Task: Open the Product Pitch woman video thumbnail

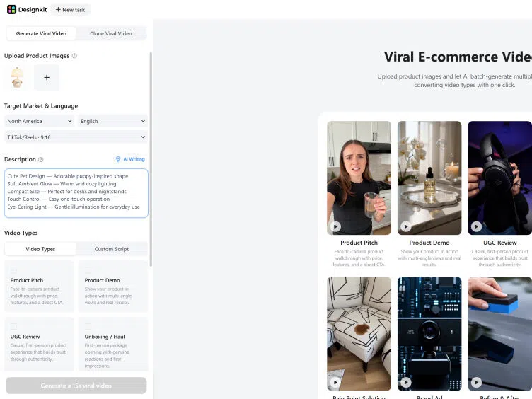Action: [x=359, y=178]
